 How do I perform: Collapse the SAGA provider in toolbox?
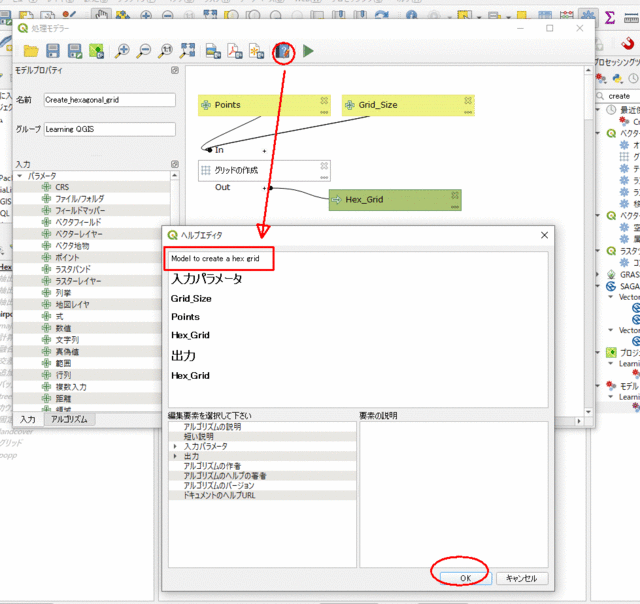pyautogui.click(x=598, y=286)
